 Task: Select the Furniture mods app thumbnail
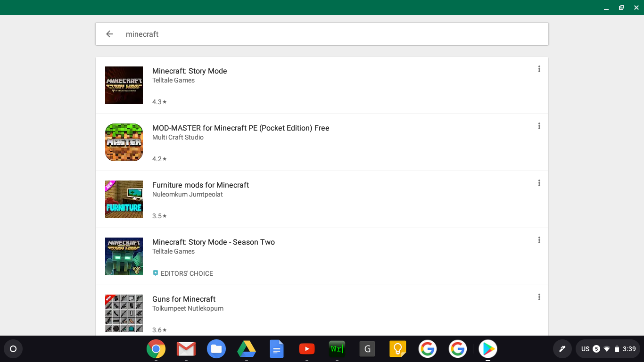(x=124, y=199)
